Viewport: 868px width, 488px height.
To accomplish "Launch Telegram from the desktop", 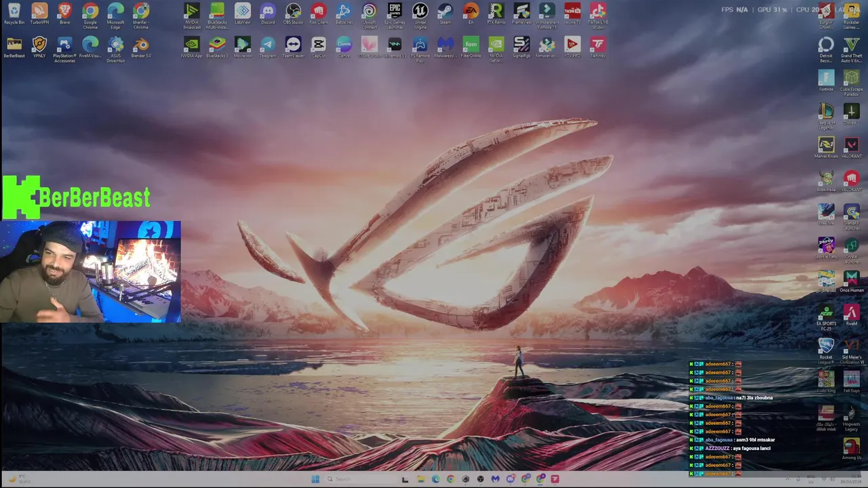I will (268, 47).
